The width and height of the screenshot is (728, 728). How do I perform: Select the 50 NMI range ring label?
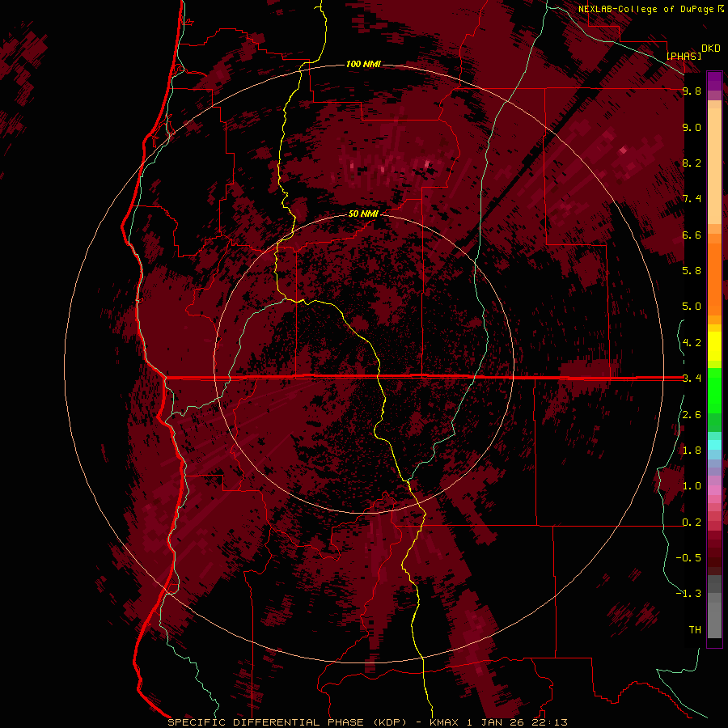[x=363, y=214]
